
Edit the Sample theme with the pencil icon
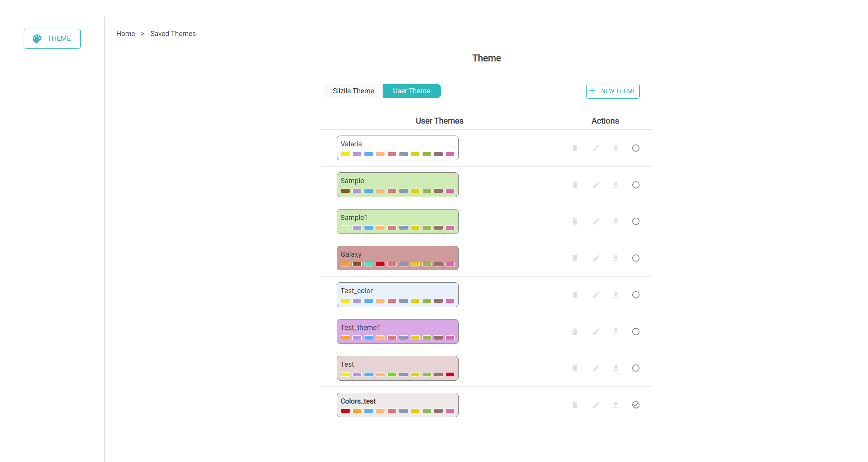click(596, 185)
